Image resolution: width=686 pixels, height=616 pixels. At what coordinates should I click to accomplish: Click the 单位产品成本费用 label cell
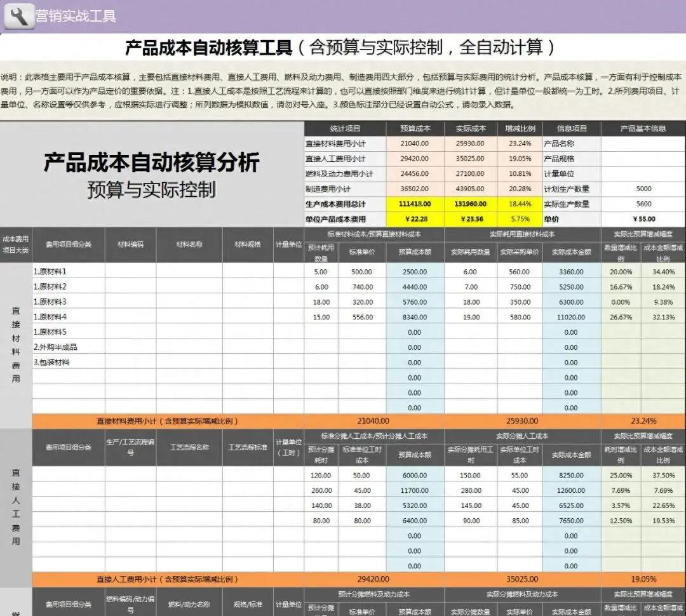tap(345, 219)
